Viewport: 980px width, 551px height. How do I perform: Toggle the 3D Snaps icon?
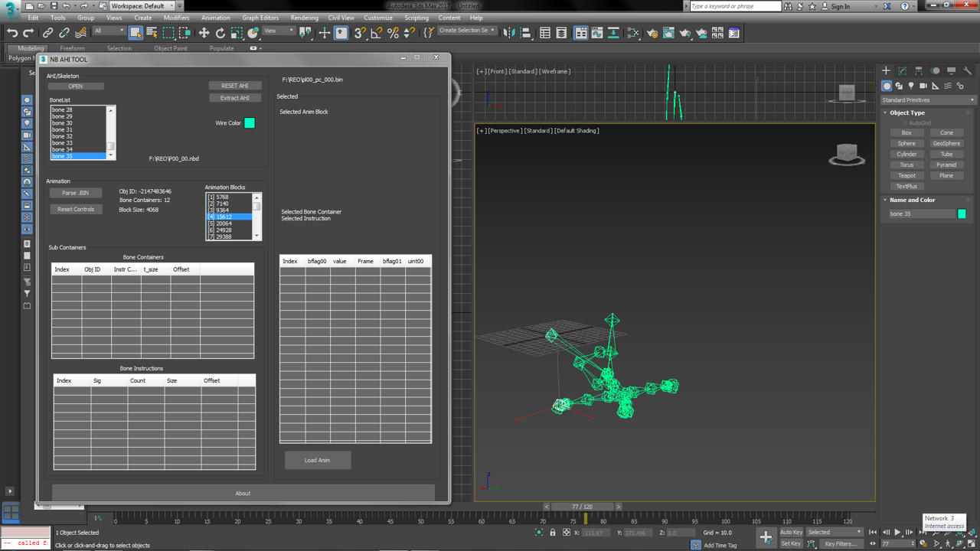point(359,33)
